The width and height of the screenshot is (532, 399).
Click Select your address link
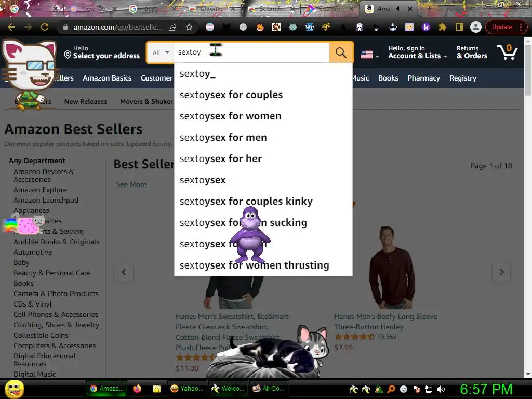pyautogui.click(x=102, y=52)
